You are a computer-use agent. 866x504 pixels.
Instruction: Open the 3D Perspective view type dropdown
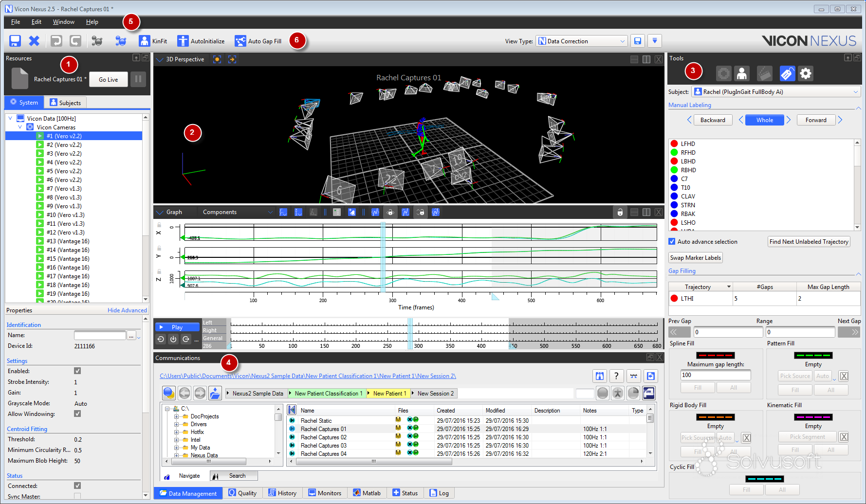[159, 59]
